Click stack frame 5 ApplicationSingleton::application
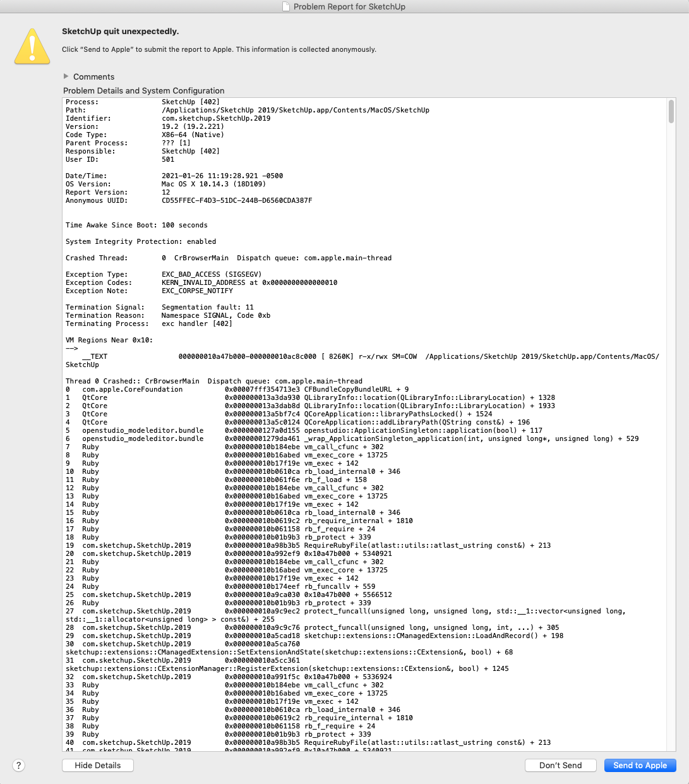The height and width of the screenshot is (784, 689). click(x=304, y=430)
